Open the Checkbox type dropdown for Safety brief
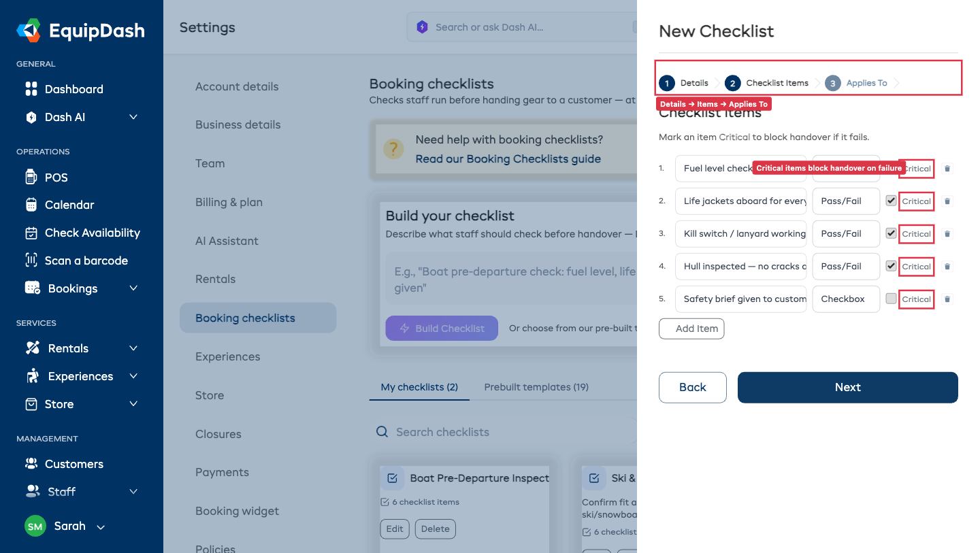 point(846,299)
